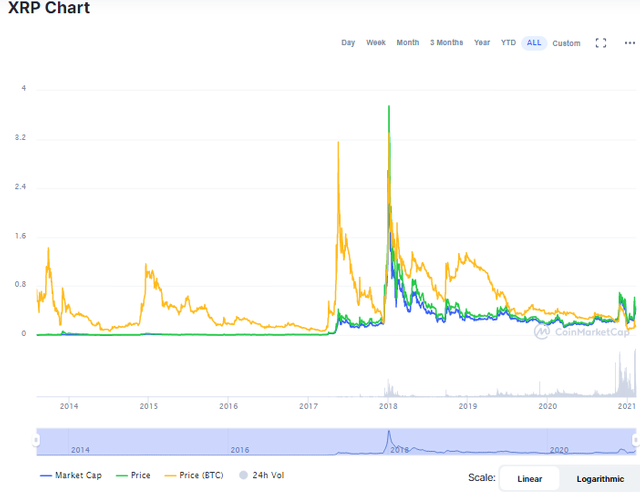Click the XRP Chart heading
The width and height of the screenshot is (640, 495).
[49, 8]
